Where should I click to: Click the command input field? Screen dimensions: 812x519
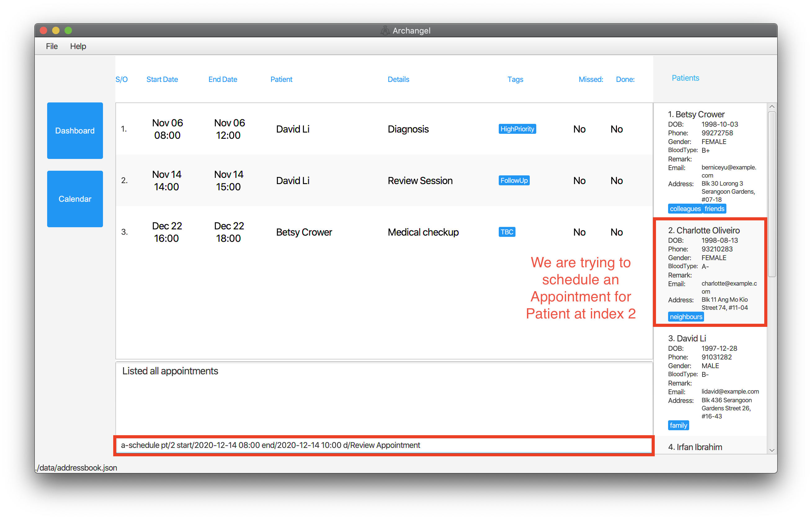click(x=383, y=445)
